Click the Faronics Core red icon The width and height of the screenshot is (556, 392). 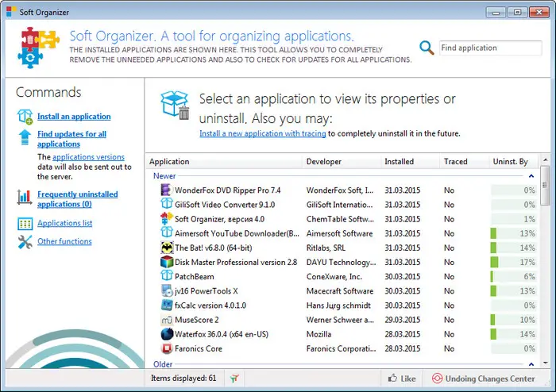point(167,348)
